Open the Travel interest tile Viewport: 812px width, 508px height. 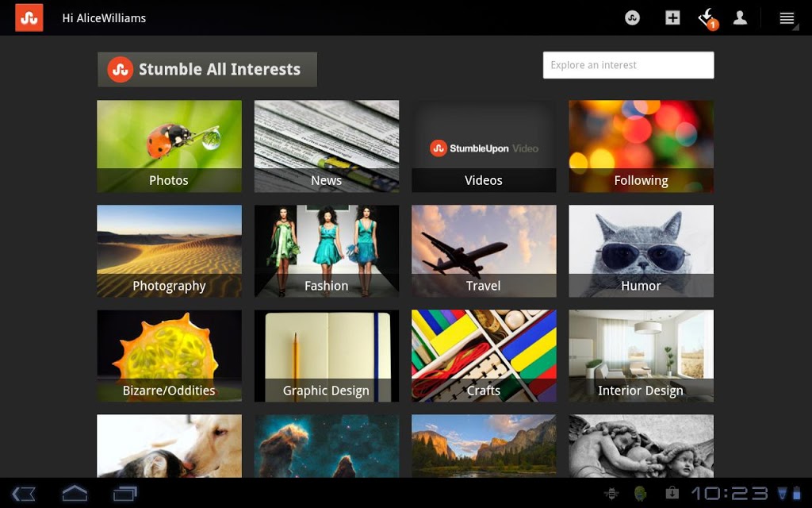(x=484, y=251)
